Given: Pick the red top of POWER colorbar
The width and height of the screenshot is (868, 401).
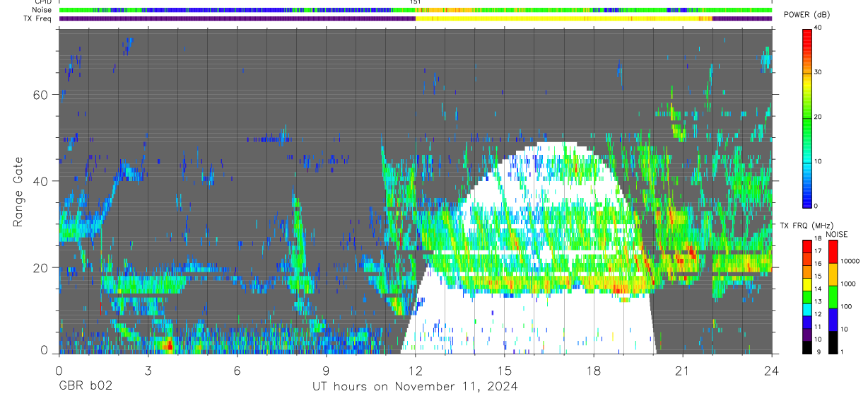Looking at the screenshot, I should tap(807, 35).
